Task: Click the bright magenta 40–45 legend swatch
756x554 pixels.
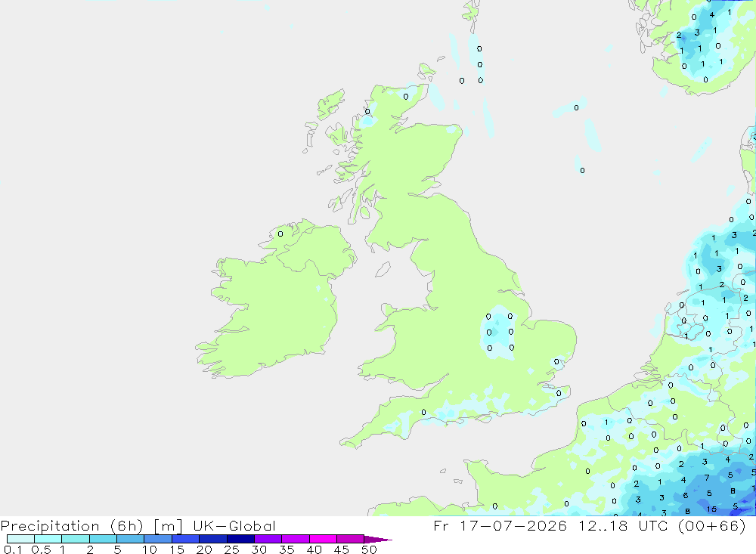Action: pyautogui.click(x=323, y=539)
